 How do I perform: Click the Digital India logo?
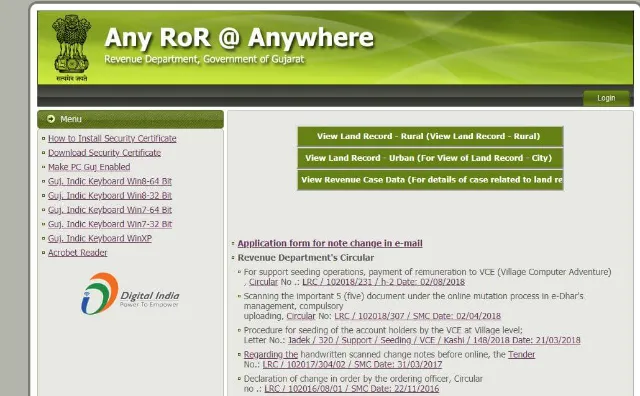(x=130, y=294)
